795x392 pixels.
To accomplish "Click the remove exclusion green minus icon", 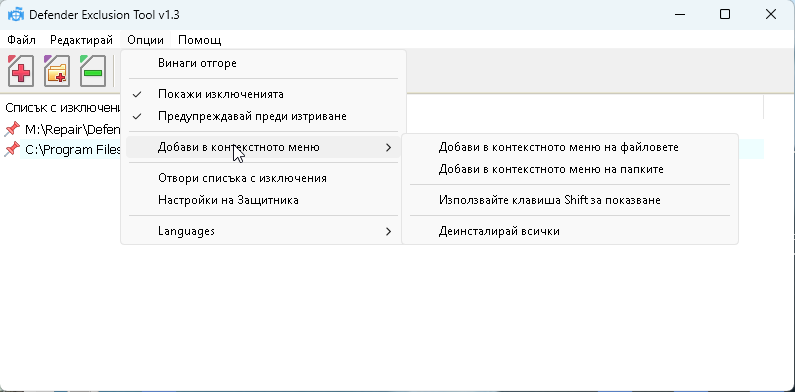I will [93, 71].
